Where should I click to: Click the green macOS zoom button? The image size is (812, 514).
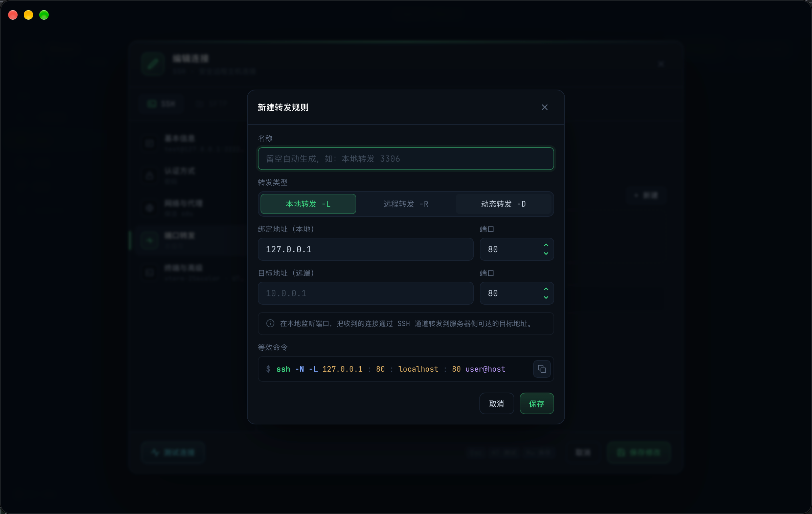(x=44, y=15)
